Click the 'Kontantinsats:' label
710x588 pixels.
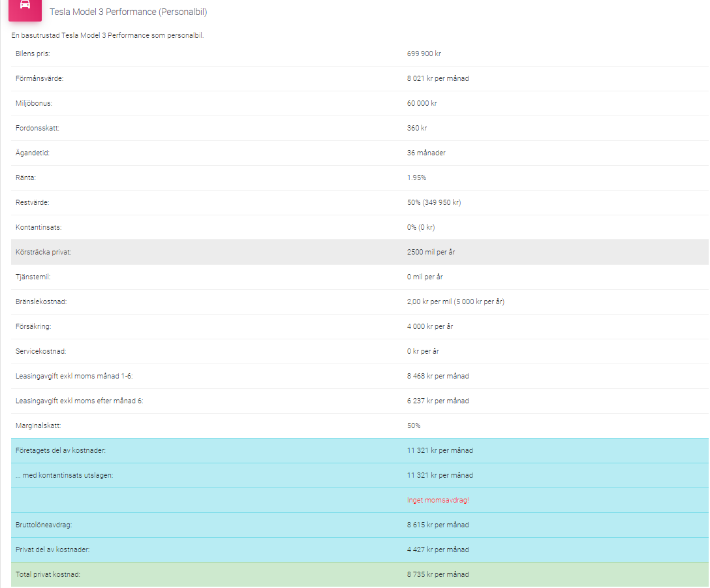click(x=39, y=227)
